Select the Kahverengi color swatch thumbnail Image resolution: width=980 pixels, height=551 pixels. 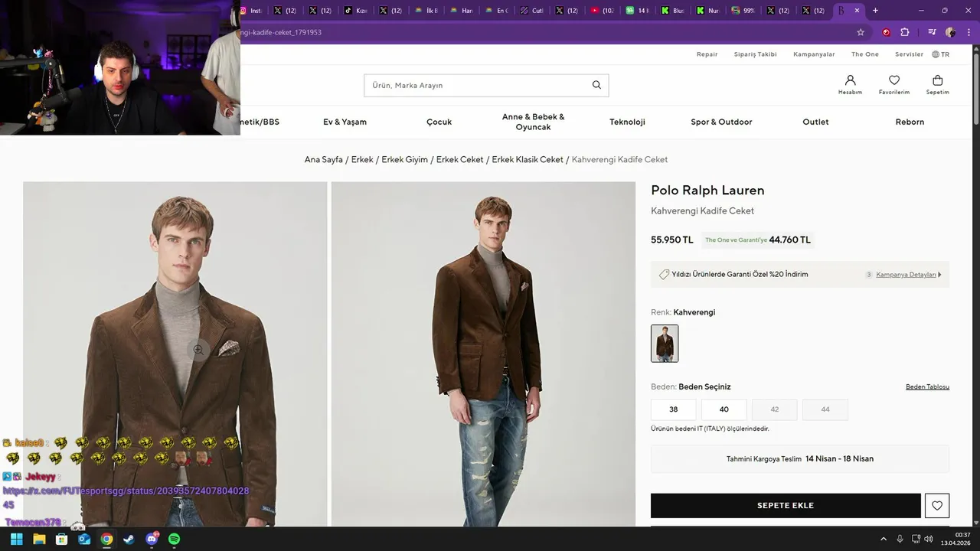(x=665, y=344)
